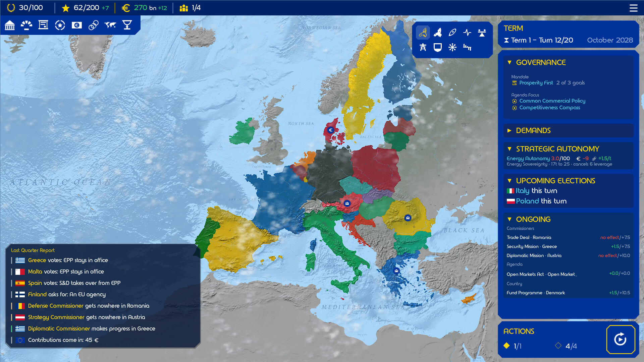Select Italy in upcoming elections
This screenshot has height=362, width=644.
[x=522, y=191]
